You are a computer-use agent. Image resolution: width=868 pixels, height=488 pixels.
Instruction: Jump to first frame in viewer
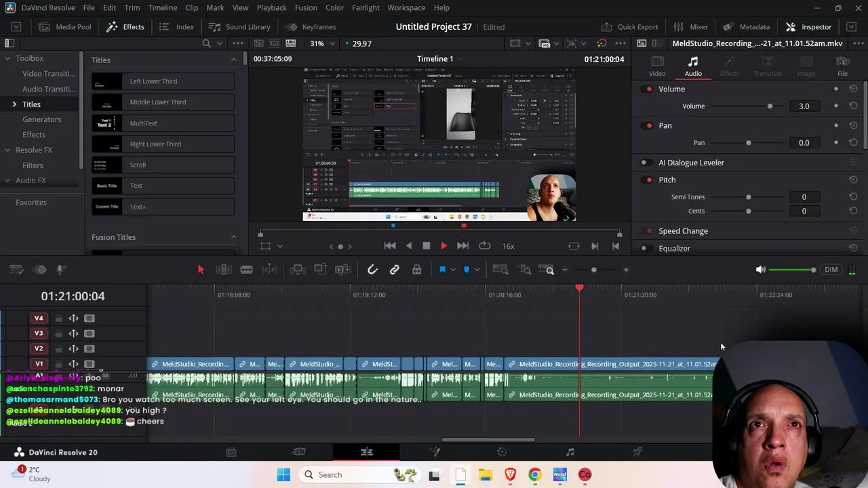(x=390, y=246)
